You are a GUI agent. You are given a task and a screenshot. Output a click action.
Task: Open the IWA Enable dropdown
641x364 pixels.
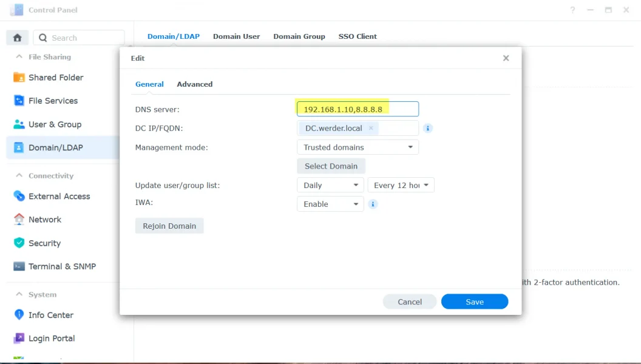330,204
